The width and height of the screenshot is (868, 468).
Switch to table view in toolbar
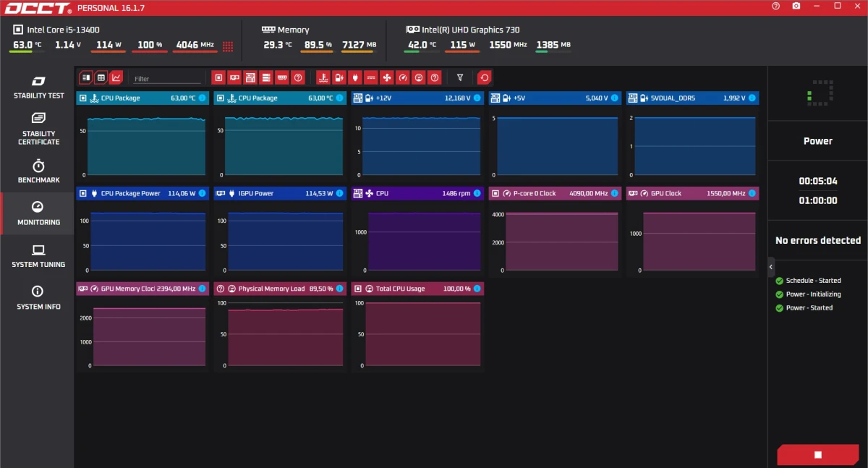pyautogui.click(x=101, y=77)
